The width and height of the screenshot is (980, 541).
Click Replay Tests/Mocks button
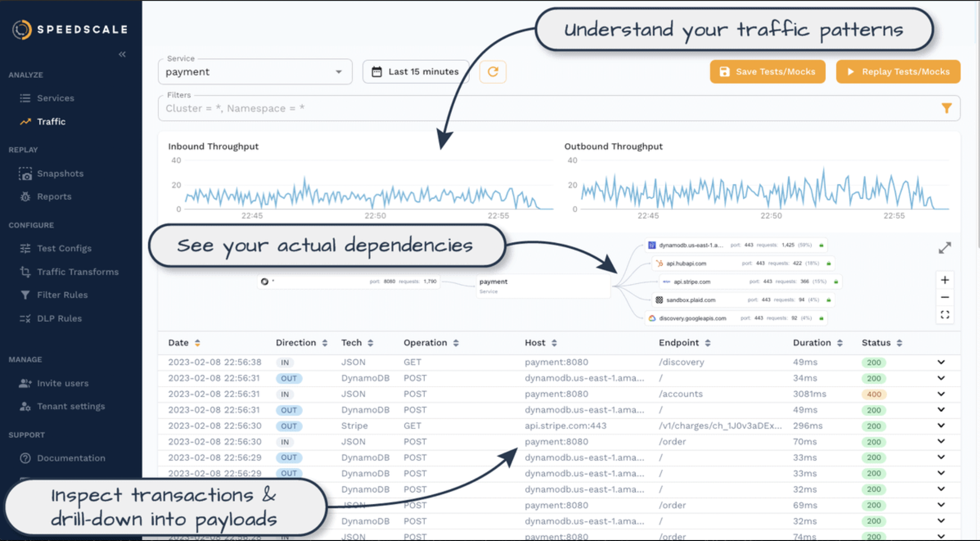click(x=898, y=72)
